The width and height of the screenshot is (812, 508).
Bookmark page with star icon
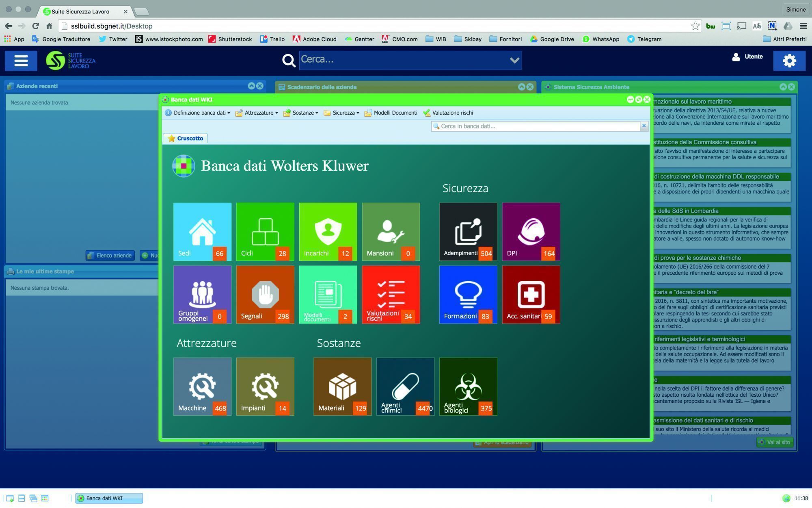pyautogui.click(x=695, y=26)
